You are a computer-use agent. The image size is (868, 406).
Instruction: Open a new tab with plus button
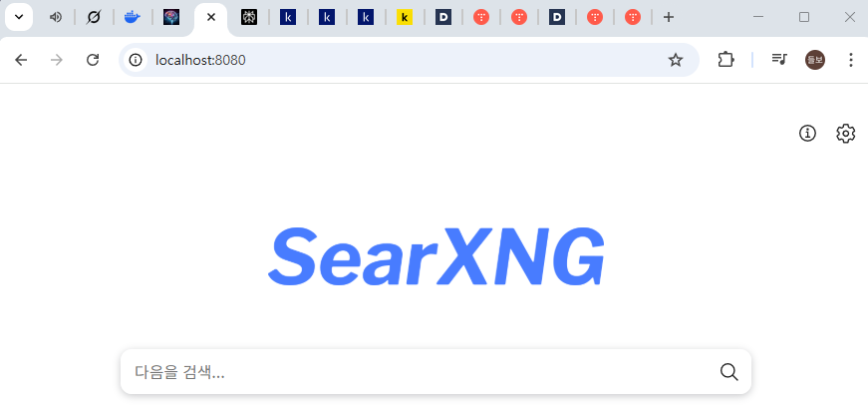pos(668,17)
